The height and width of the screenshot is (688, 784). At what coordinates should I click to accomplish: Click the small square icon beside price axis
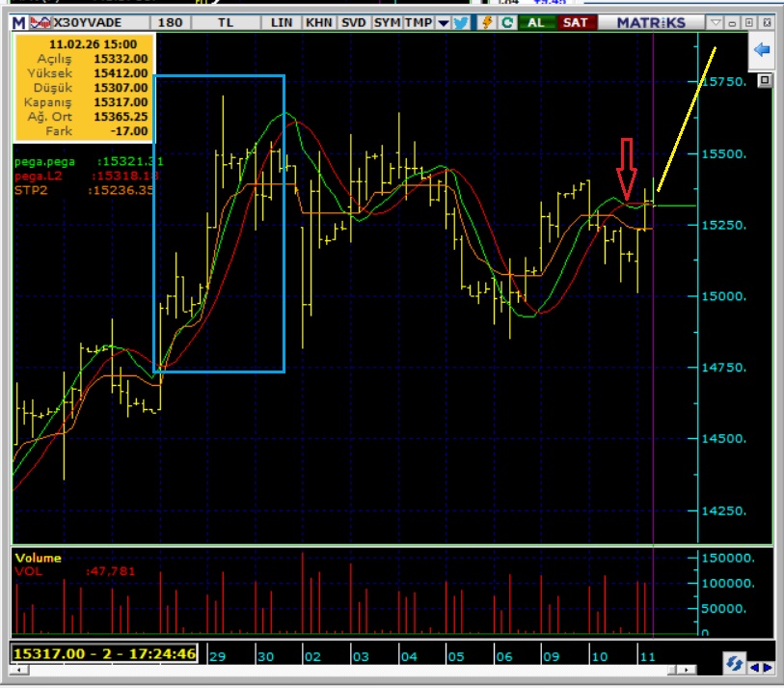[x=764, y=82]
